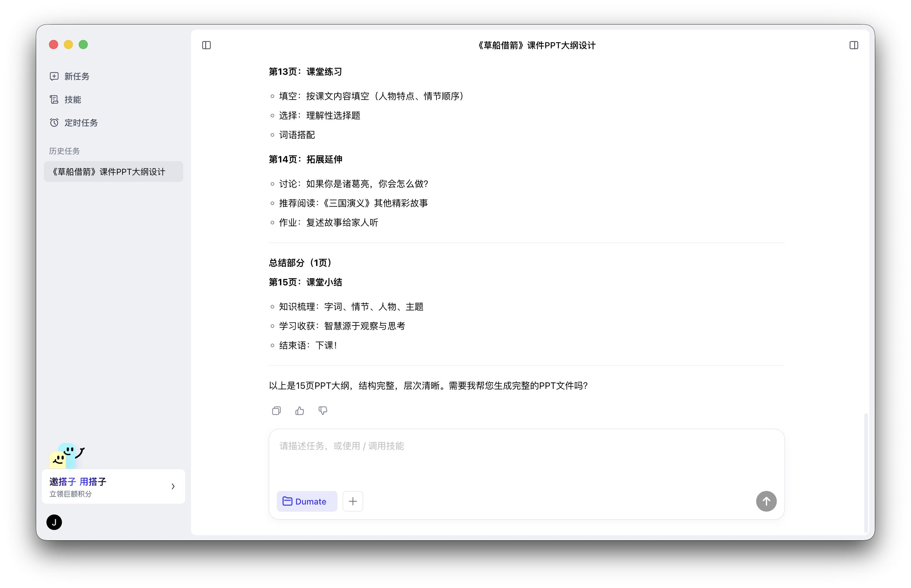Give the response a thumbs up
This screenshot has width=911, height=588.
click(299, 410)
